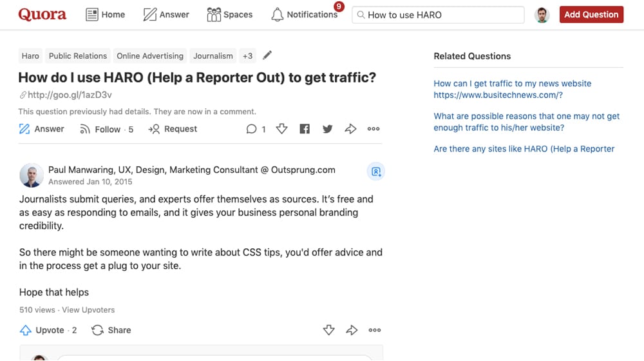The height and width of the screenshot is (361, 644).
Task: Open the question title link
Action: coord(197,77)
